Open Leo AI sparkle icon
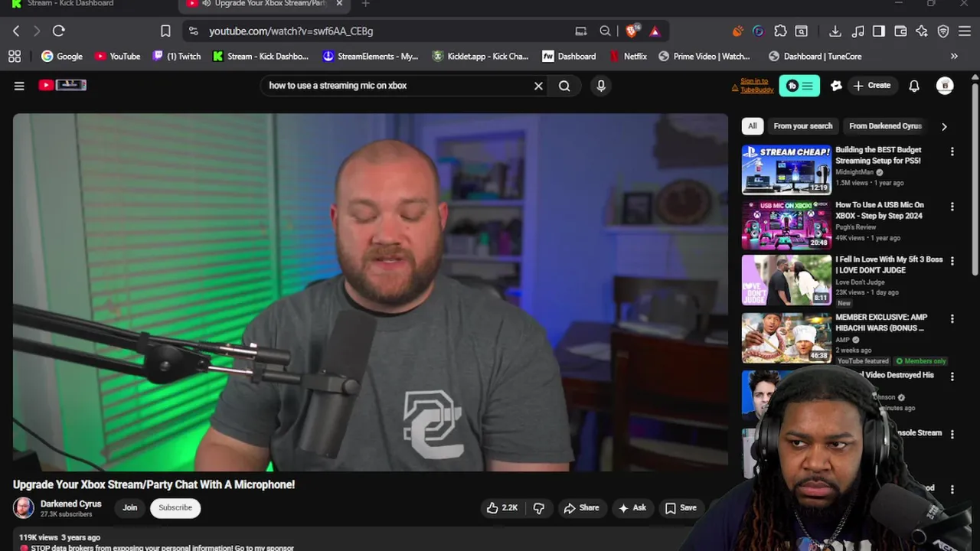Image resolution: width=980 pixels, height=551 pixels. click(922, 31)
